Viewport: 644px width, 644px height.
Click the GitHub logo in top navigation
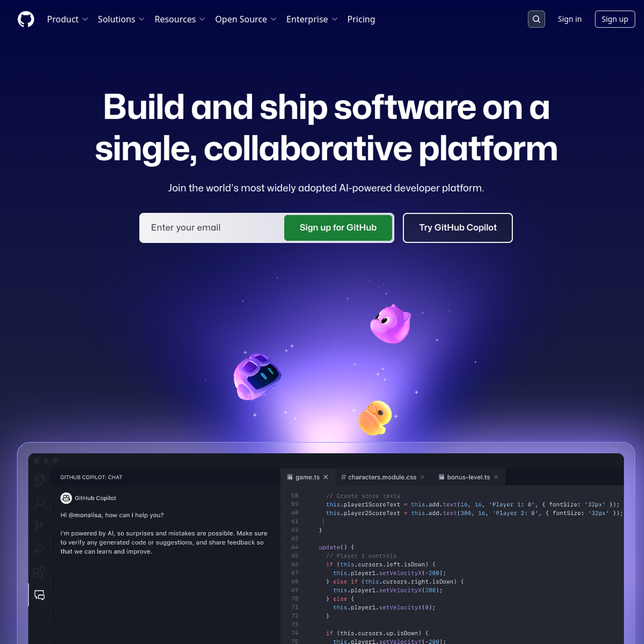25,19
